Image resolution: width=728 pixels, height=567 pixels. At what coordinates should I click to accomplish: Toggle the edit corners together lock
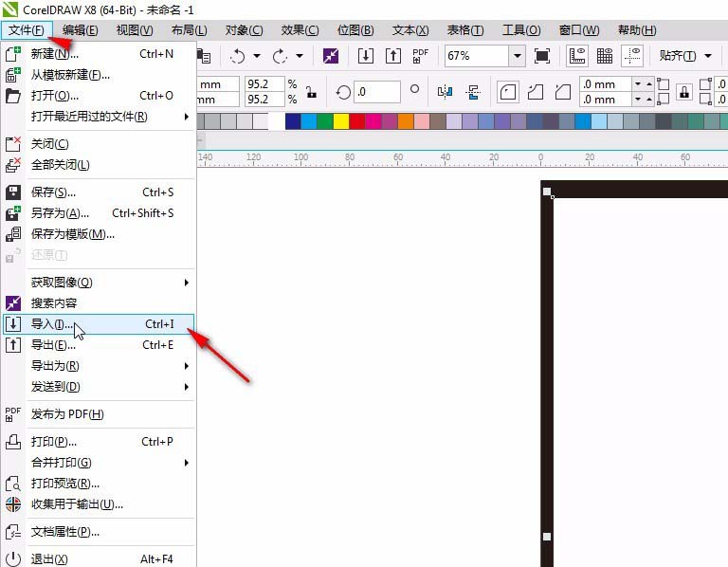coord(683,91)
